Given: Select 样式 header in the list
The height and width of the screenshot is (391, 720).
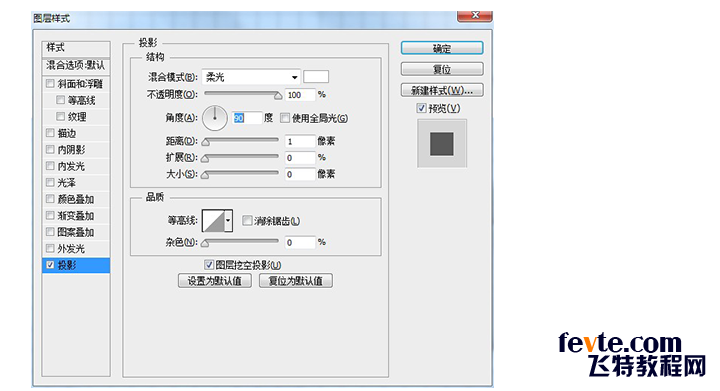Looking at the screenshot, I should (76, 48).
